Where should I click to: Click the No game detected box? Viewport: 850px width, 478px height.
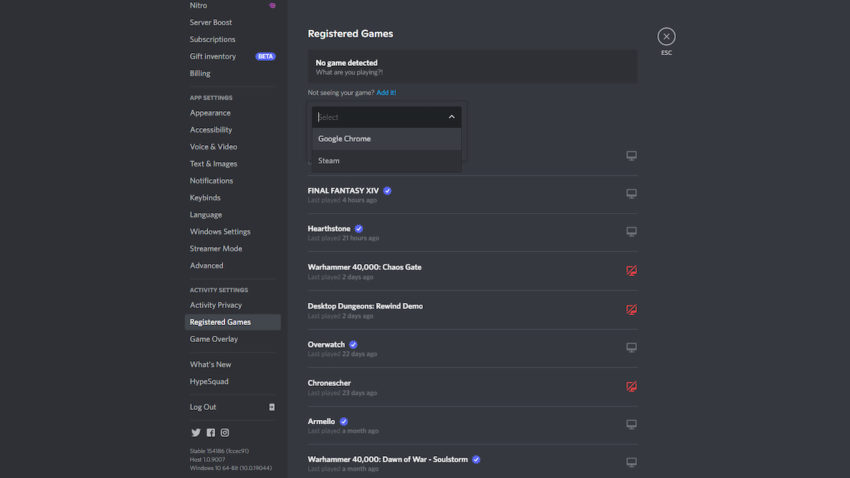[472, 67]
